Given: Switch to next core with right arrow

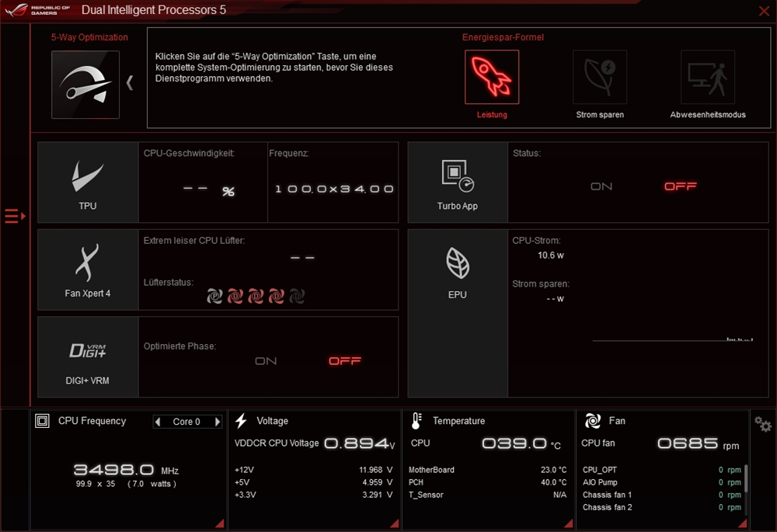Looking at the screenshot, I should pos(217,422).
